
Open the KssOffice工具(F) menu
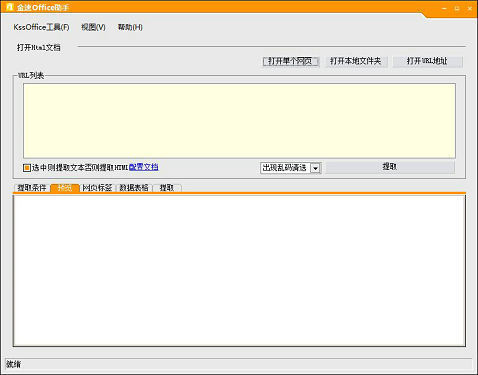click(x=41, y=27)
